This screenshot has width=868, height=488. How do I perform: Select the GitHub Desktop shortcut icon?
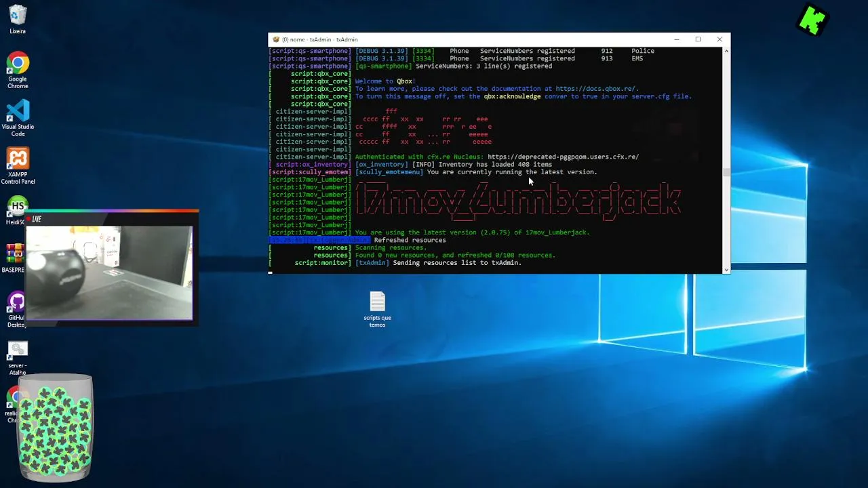click(16, 309)
